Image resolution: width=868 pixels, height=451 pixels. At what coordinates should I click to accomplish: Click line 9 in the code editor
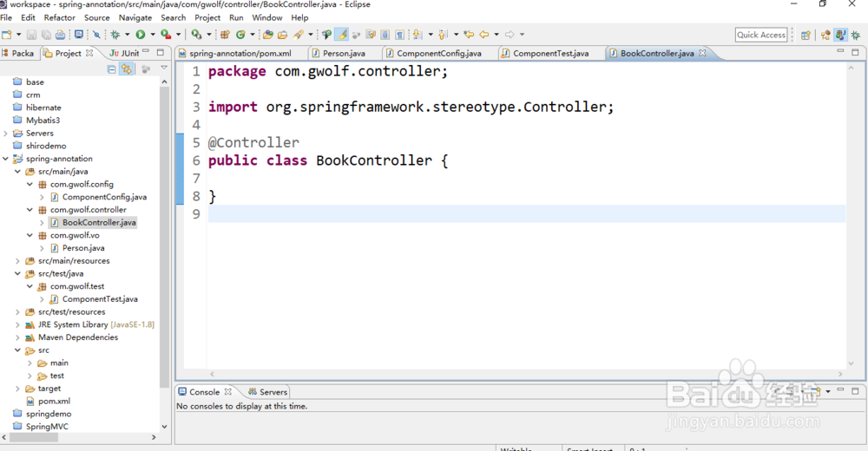527,214
